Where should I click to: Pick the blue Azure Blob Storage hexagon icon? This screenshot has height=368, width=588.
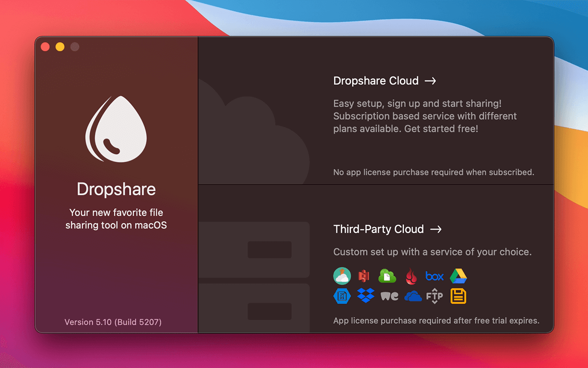(342, 296)
